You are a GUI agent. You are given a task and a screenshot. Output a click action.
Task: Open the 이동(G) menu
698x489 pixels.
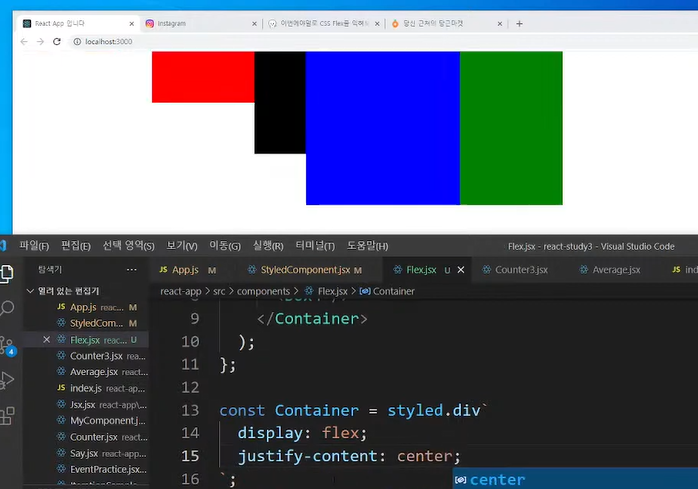(225, 246)
